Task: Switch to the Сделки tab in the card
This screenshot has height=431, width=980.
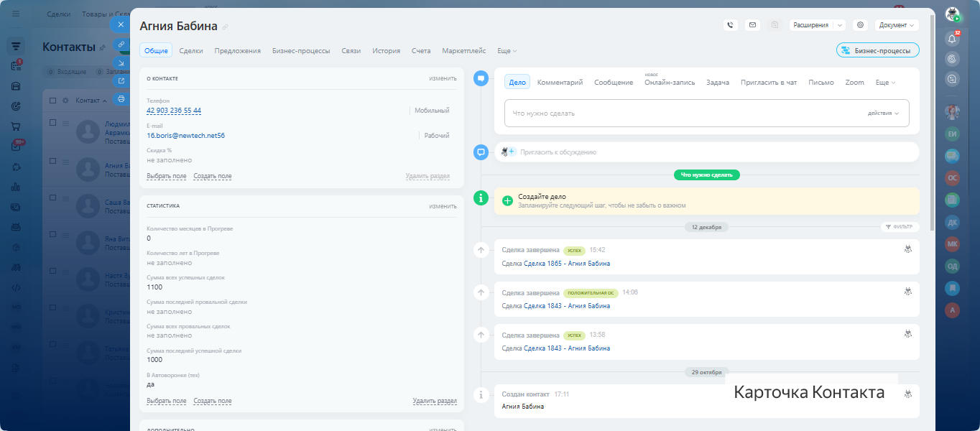Action: click(x=190, y=51)
